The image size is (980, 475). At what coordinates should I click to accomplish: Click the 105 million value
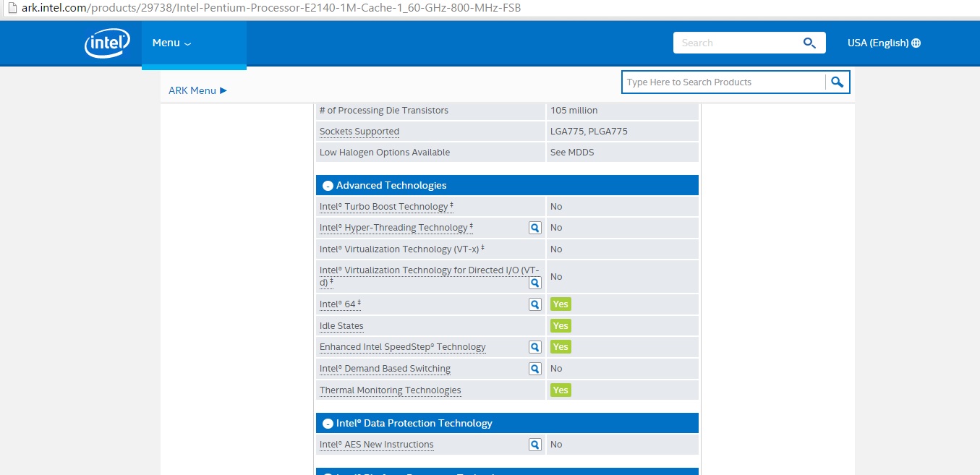574,111
